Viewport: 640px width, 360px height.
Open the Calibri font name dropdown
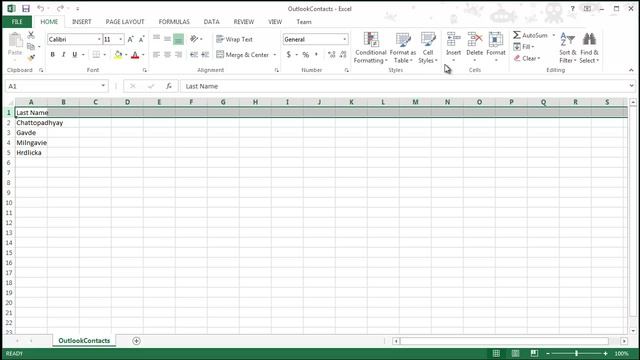coord(99,39)
